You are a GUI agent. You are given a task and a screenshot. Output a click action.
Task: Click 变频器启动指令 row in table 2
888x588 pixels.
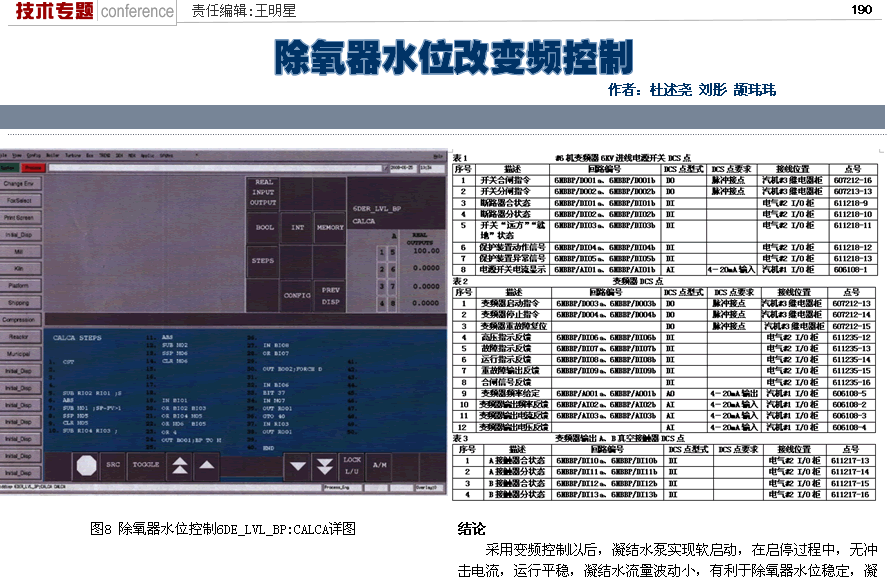click(664, 304)
